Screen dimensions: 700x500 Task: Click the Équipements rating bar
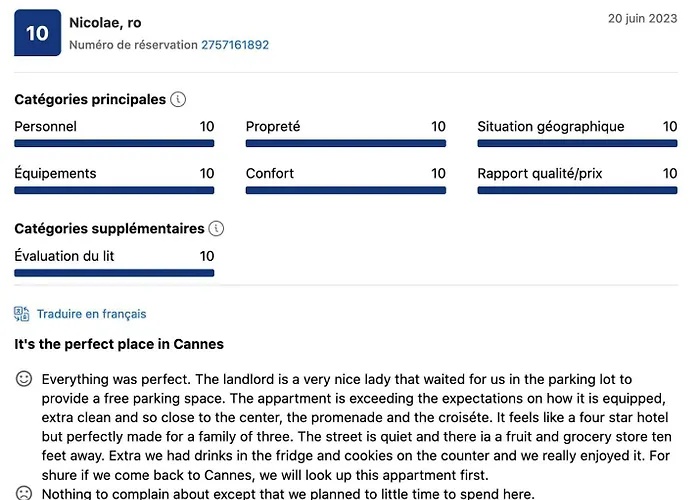pos(114,191)
